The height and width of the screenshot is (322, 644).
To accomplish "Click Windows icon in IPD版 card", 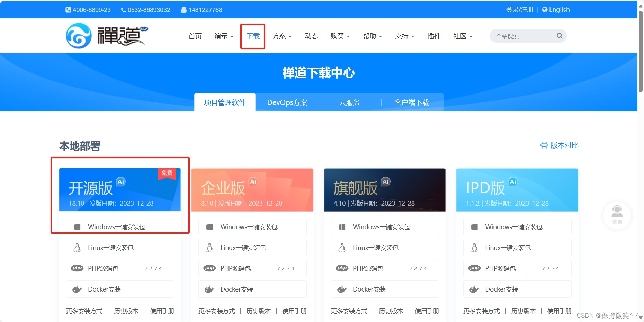I will coord(474,227).
